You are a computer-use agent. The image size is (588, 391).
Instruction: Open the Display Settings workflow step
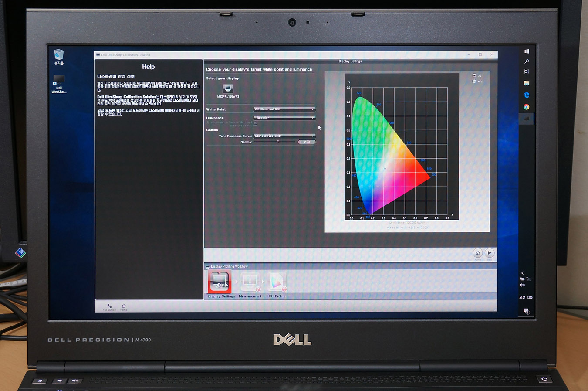pyautogui.click(x=219, y=282)
